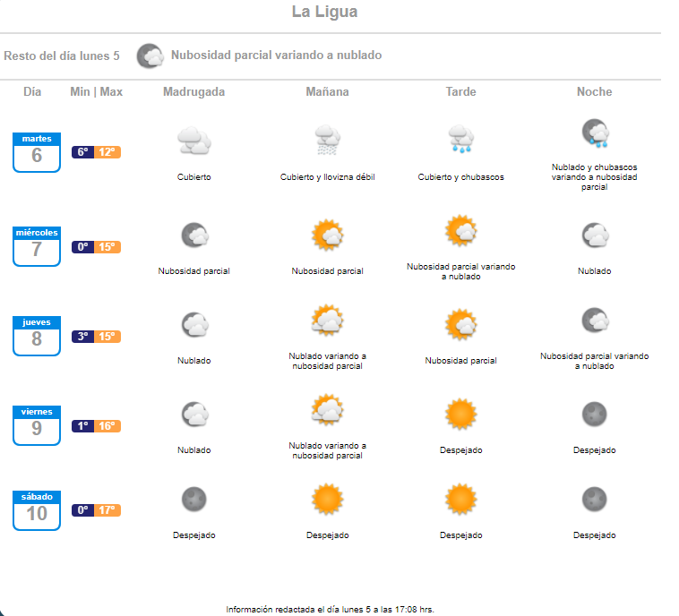Click the Noche column header
679x616 pixels.
(594, 91)
